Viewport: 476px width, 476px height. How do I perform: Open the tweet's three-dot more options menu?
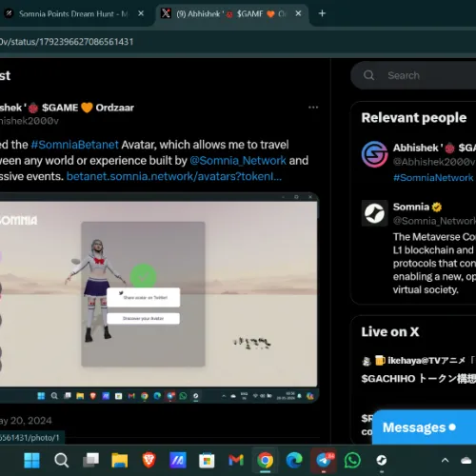[x=313, y=108]
